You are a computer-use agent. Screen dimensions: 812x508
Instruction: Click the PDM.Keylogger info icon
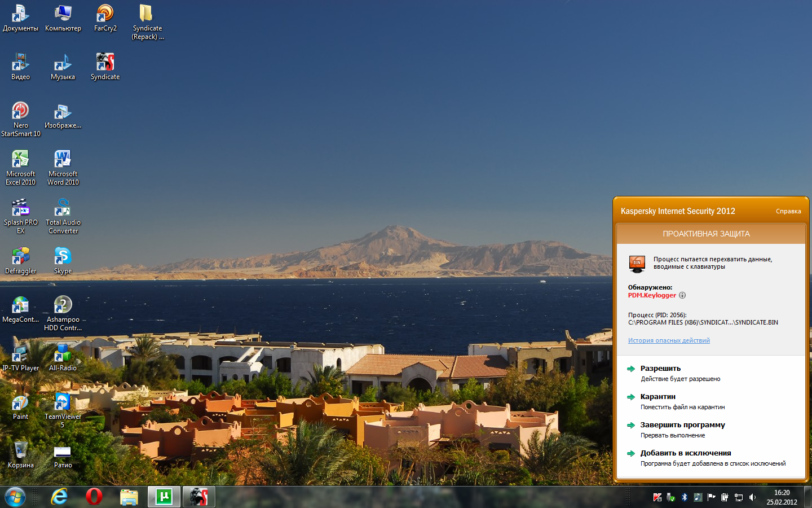click(x=682, y=295)
